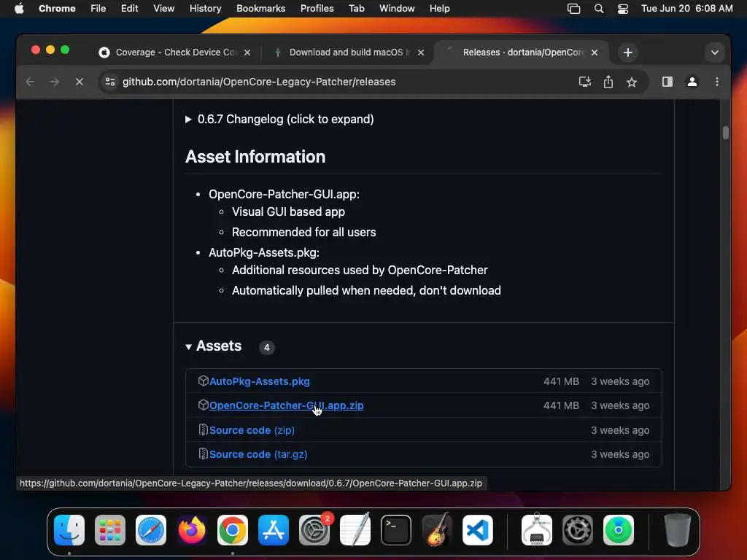The image size is (747, 560).
Task: Click Chrome icon in the Dock
Action: 233,530
